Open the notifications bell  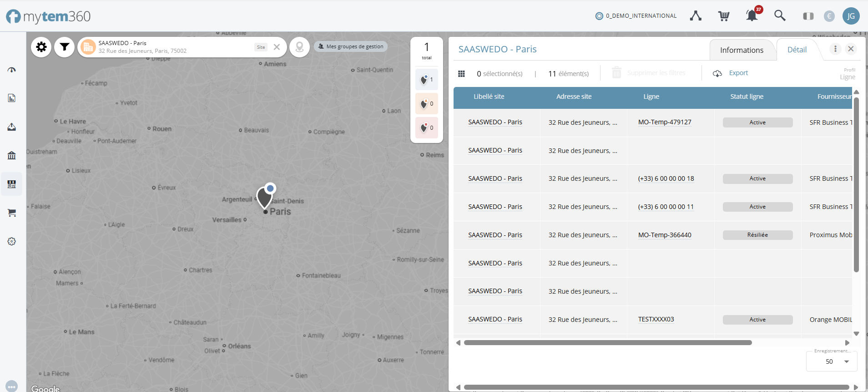(x=752, y=16)
